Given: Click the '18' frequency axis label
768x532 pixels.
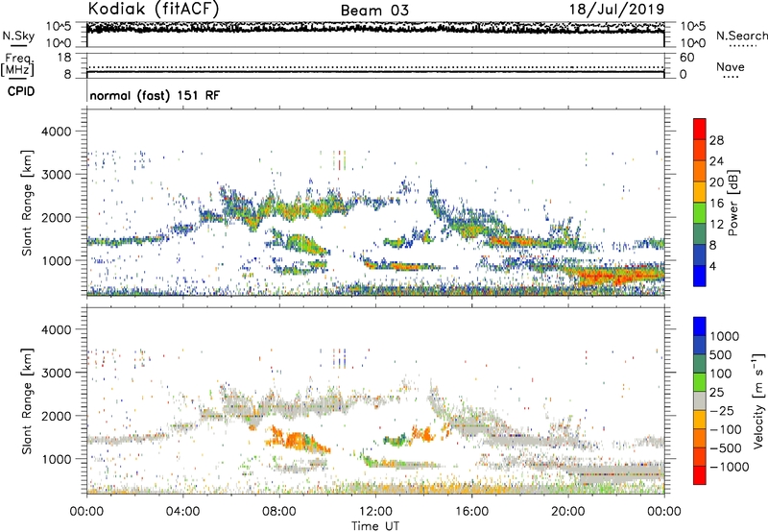Looking at the screenshot, I should 64,58.
